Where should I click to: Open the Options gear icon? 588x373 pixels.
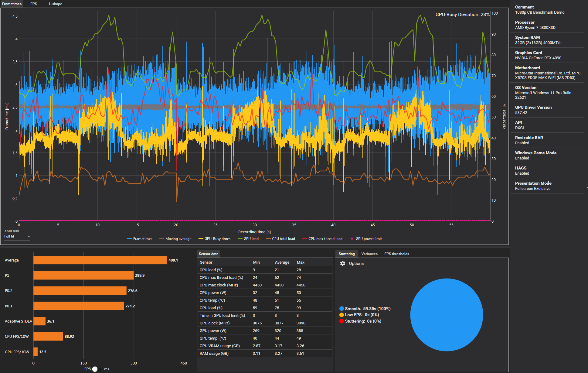coord(343,263)
